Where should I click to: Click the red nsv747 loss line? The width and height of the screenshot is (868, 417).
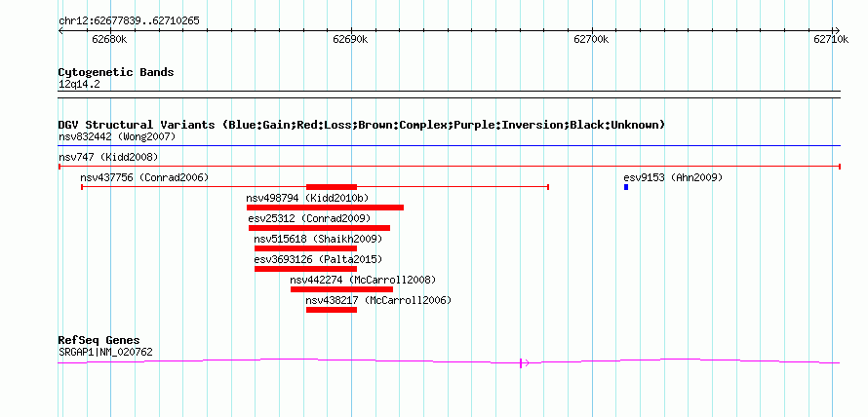tap(450, 167)
